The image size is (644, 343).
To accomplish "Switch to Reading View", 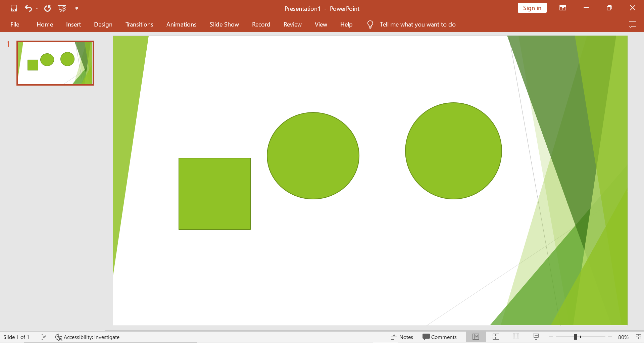I will (516, 337).
